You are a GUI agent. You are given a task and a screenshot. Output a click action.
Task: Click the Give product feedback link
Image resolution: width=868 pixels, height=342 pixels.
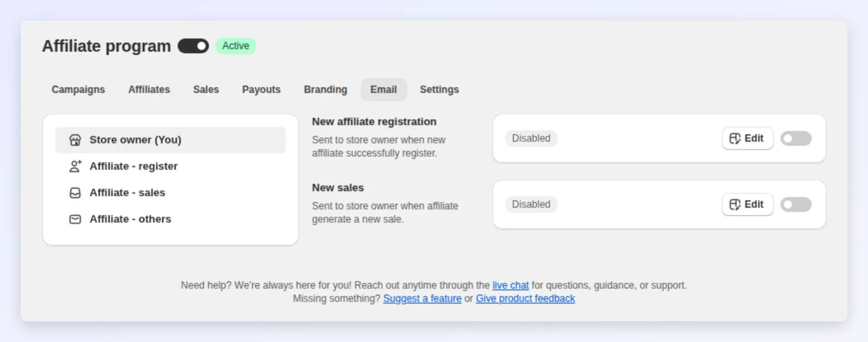point(525,299)
